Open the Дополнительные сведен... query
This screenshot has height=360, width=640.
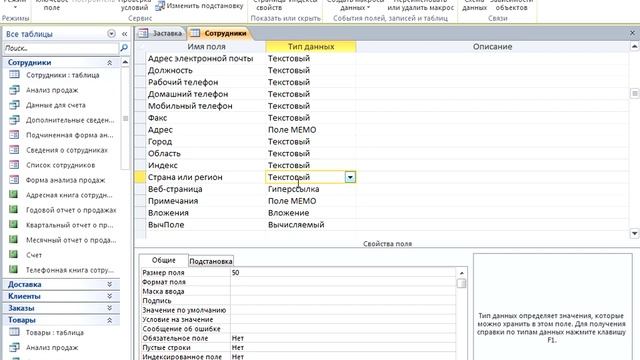tap(70, 120)
